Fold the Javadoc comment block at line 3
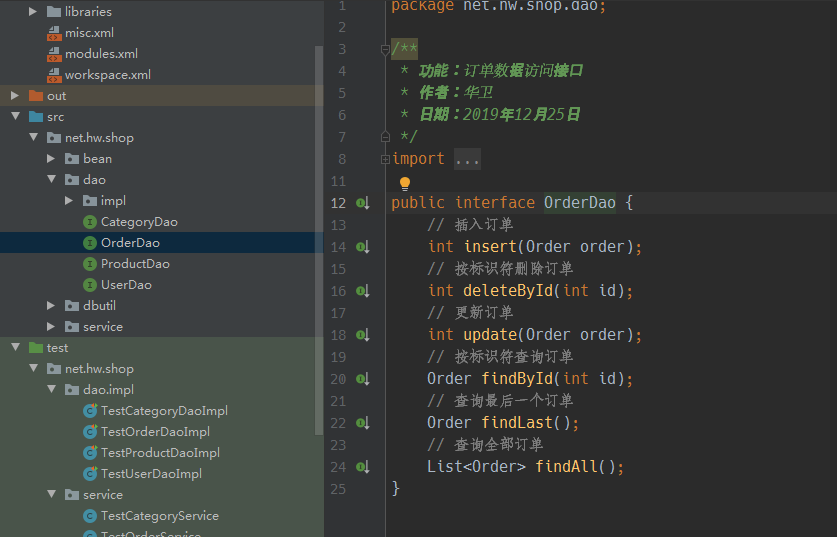 [x=385, y=50]
